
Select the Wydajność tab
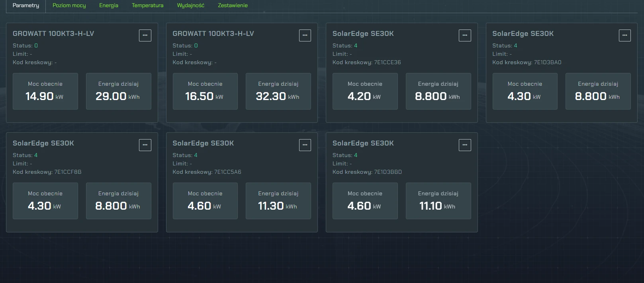tap(190, 6)
